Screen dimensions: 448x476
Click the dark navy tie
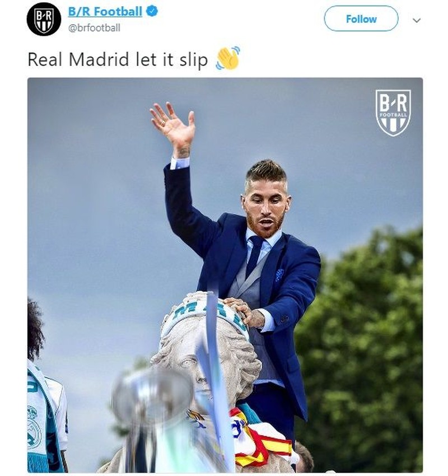(254, 255)
